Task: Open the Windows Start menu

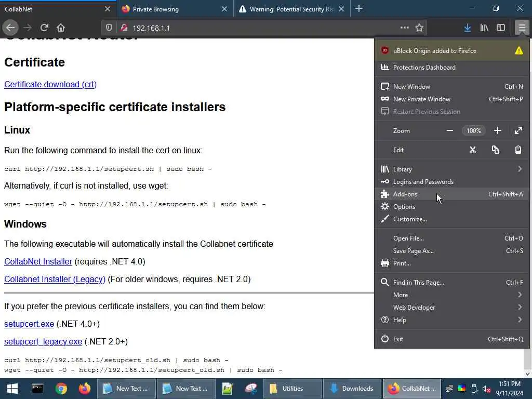Action: [x=12, y=389]
